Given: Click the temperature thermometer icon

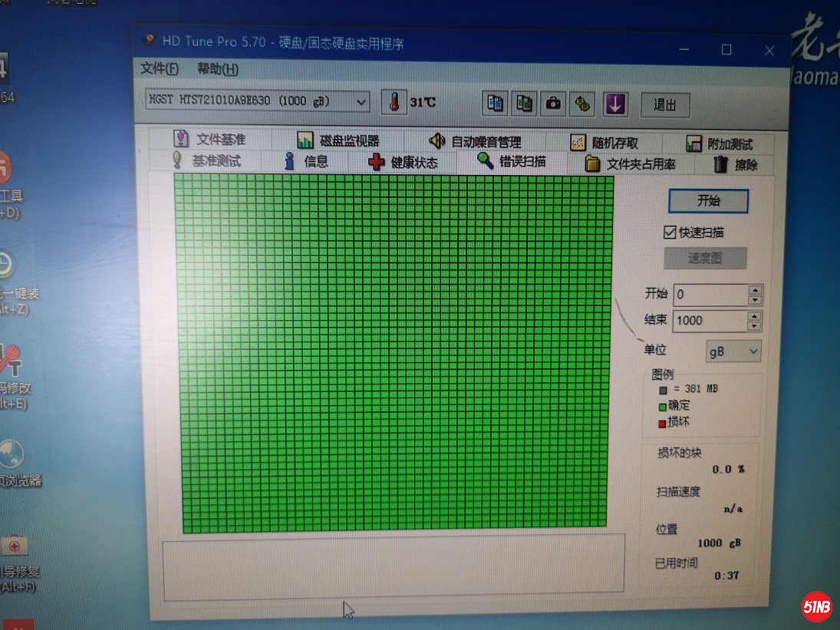Looking at the screenshot, I should (394, 102).
